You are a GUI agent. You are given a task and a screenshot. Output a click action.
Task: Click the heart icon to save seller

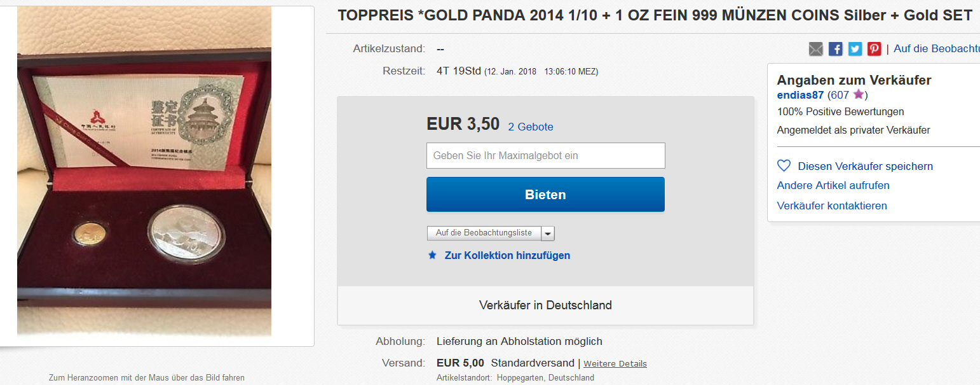point(784,166)
